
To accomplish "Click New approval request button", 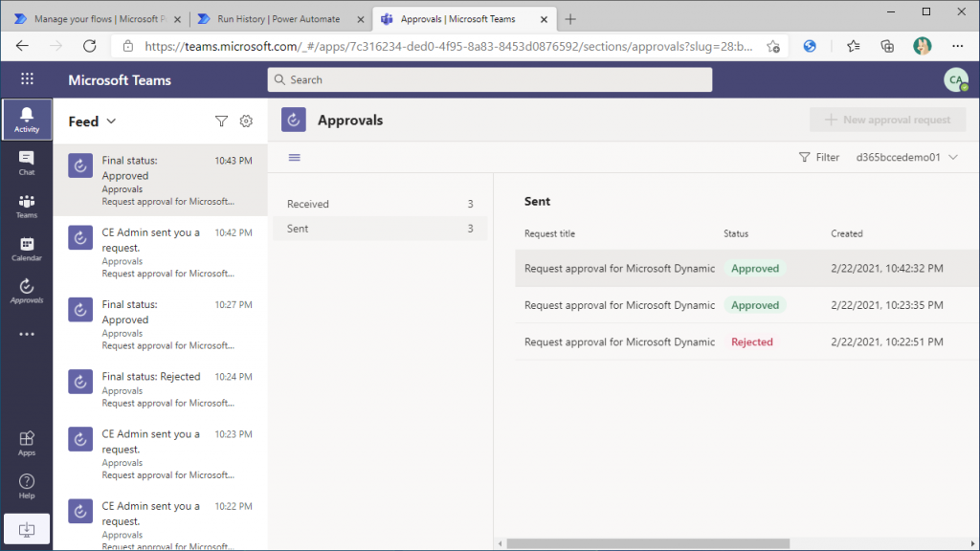I will (x=887, y=120).
